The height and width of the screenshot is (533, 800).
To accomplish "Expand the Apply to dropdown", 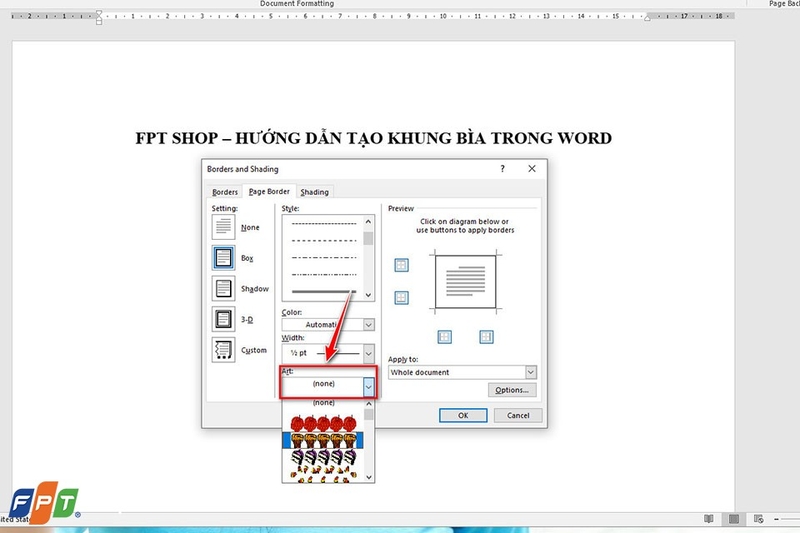I will tap(531, 372).
